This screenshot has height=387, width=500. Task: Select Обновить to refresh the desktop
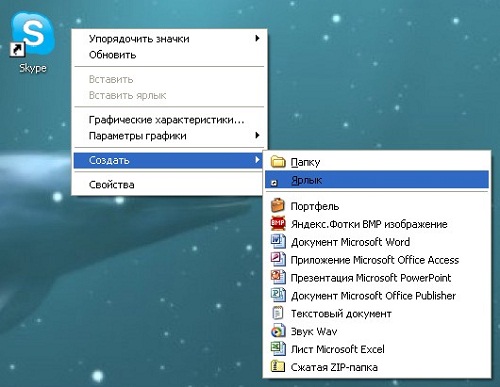tap(169, 55)
